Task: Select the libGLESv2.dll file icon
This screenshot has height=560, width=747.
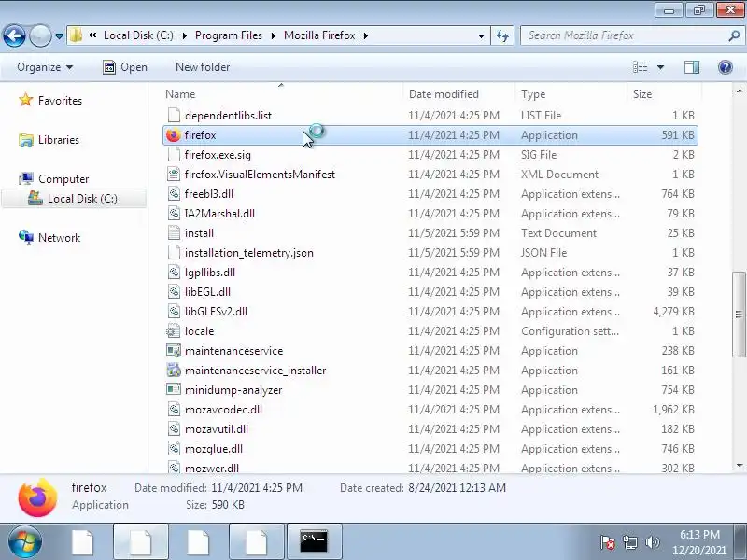Action: tap(174, 312)
